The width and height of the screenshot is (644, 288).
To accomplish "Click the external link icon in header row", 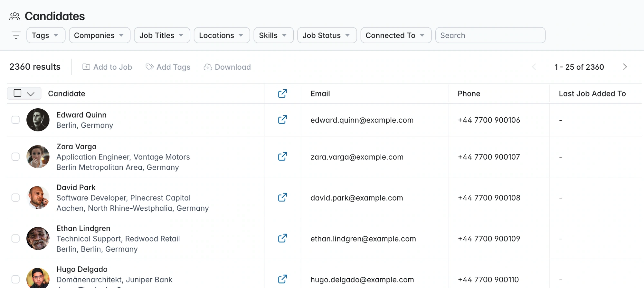I will [x=282, y=94].
